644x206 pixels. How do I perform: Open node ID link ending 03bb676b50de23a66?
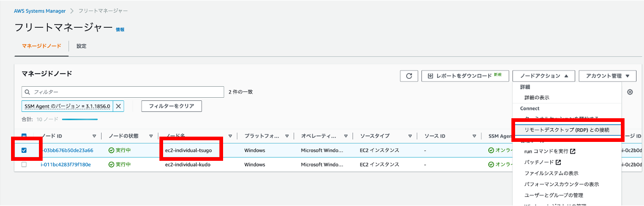coord(67,150)
